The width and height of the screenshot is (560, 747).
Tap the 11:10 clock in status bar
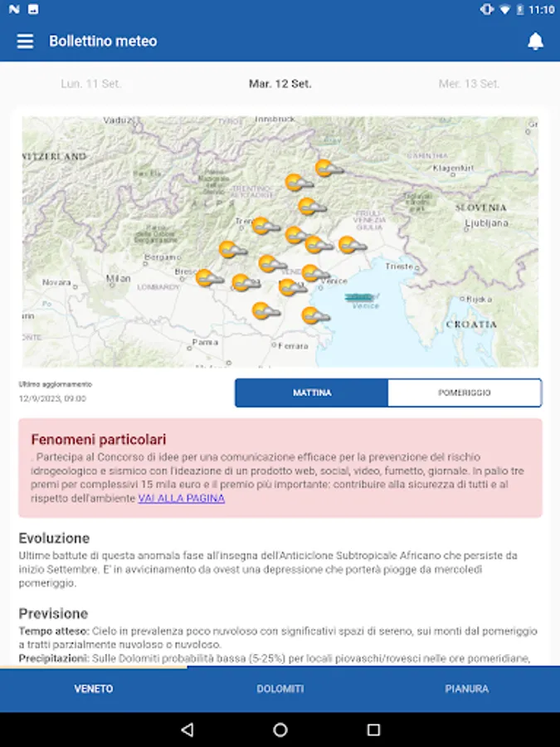click(542, 9)
